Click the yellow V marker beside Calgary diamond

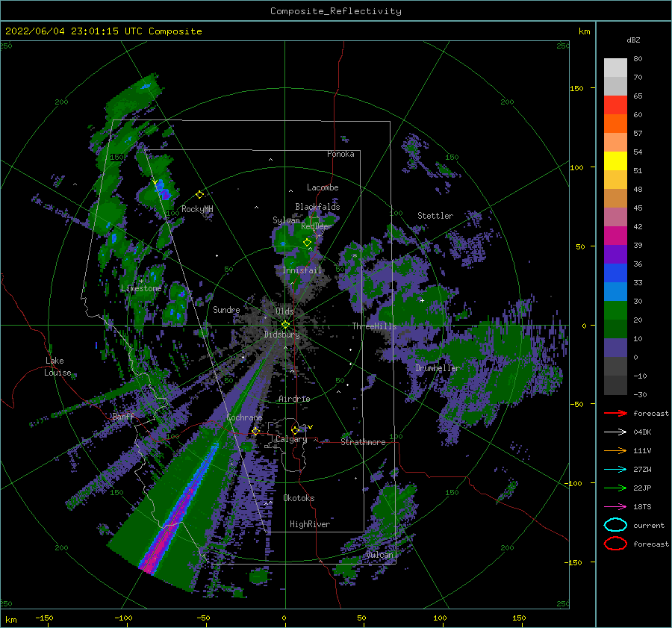(310, 427)
